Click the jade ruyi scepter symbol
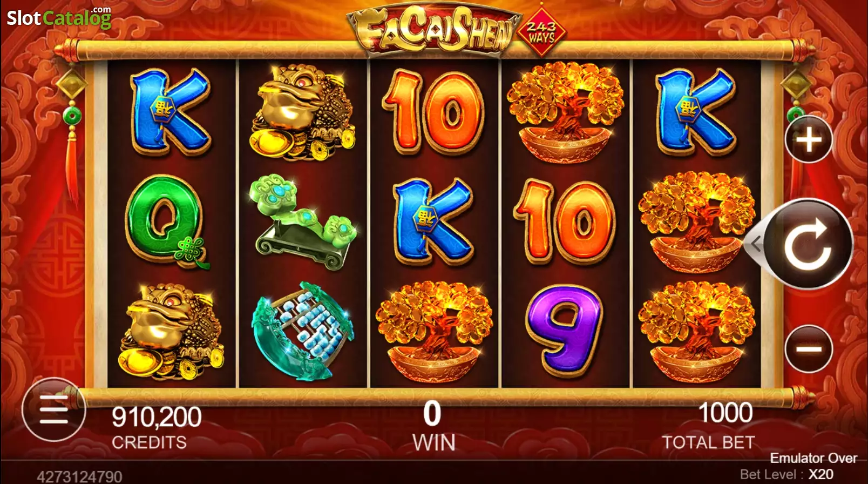868x484 pixels. coord(303,221)
